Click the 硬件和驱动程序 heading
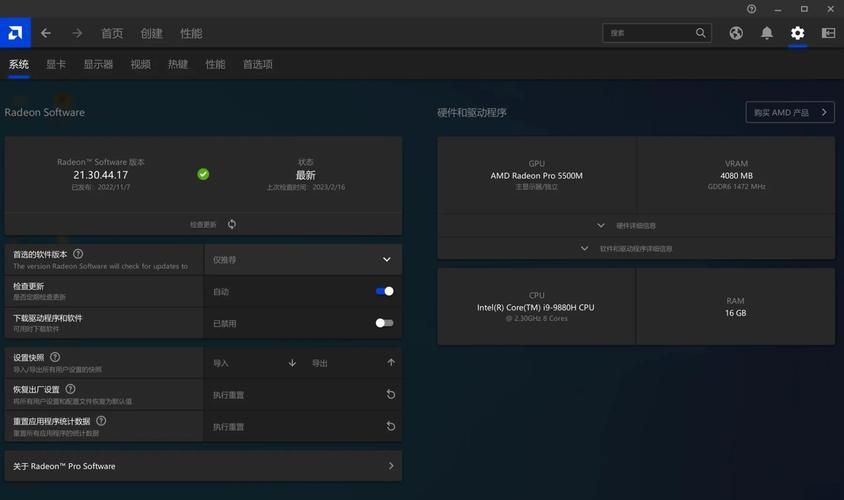The width and height of the screenshot is (844, 500). point(472,112)
